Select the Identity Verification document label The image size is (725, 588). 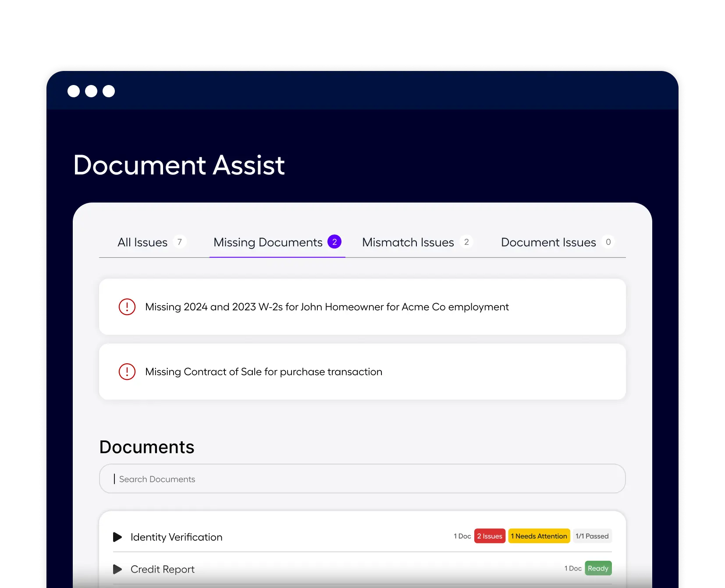click(x=176, y=537)
